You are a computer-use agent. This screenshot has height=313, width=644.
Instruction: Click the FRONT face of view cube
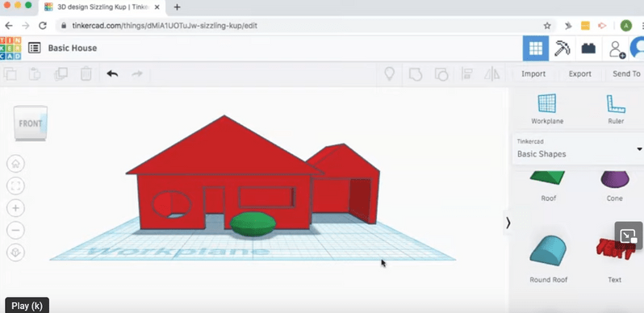coord(30,123)
